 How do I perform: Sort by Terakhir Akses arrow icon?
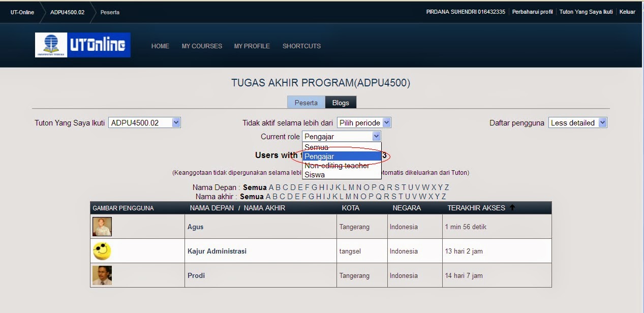pos(512,208)
